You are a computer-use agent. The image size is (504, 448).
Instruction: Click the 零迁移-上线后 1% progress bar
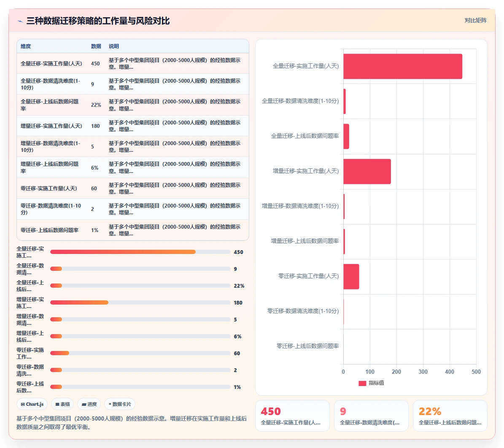(140, 387)
